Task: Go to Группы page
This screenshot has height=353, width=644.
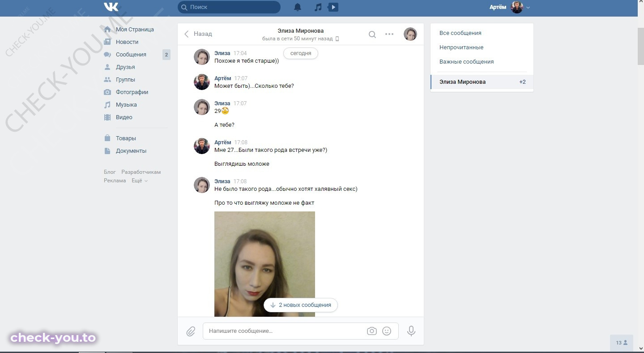Action: [125, 80]
